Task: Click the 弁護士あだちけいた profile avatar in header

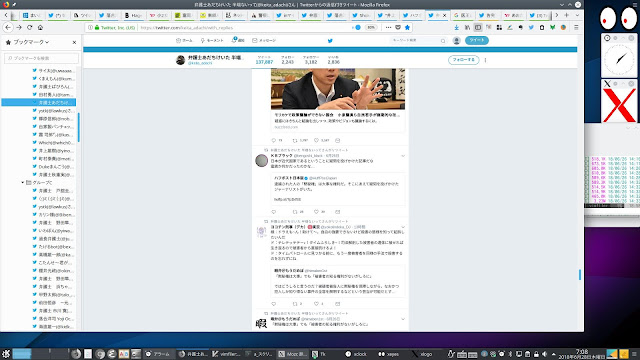Action: [180, 60]
